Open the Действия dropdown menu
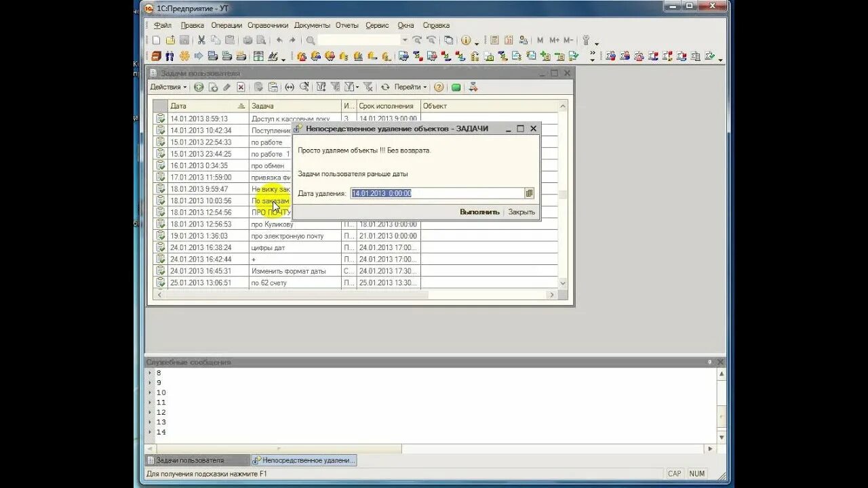868x488 pixels. pyautogui.click(x=168, y=87)
